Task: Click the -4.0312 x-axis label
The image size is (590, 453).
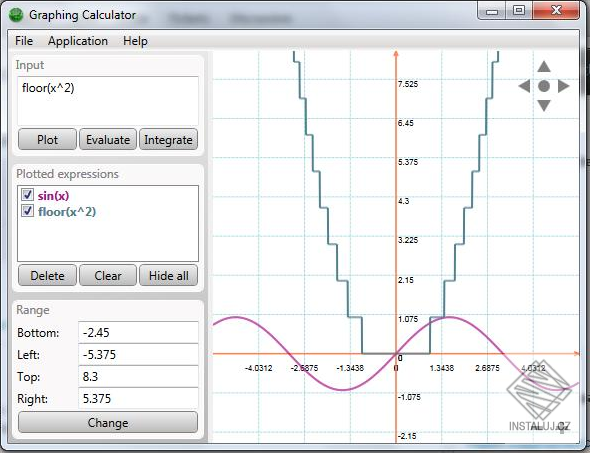Action: click(259, 368)
